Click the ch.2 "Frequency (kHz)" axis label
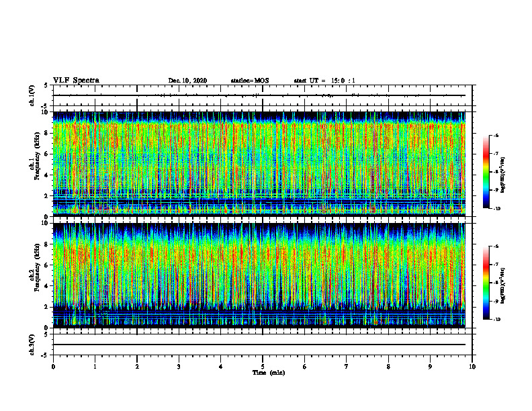Image resolution: width=532 pixels, height=411 pixels. pyautogui.click(x=37, y=267)
